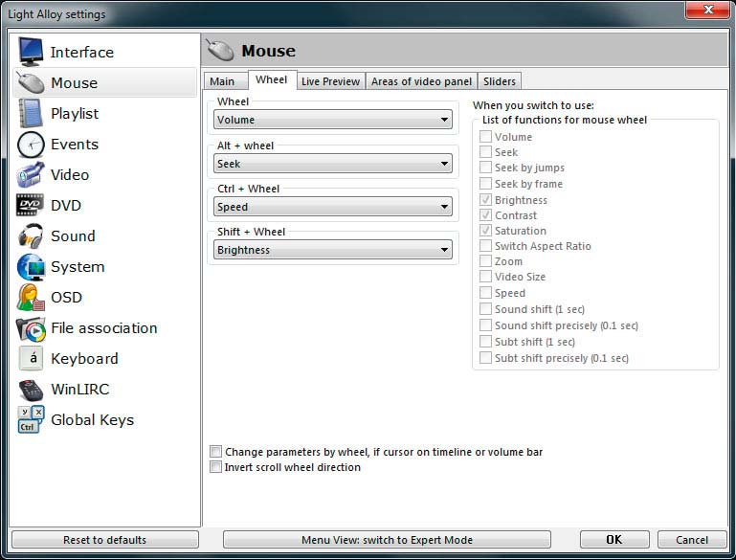Go to System settings label
The width and height of the screenshot is (736, 560).
coord(78,267)
